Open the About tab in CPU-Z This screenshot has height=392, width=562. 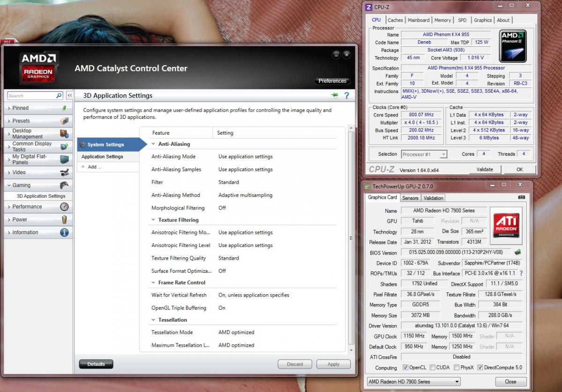click(x=503, y=20)
